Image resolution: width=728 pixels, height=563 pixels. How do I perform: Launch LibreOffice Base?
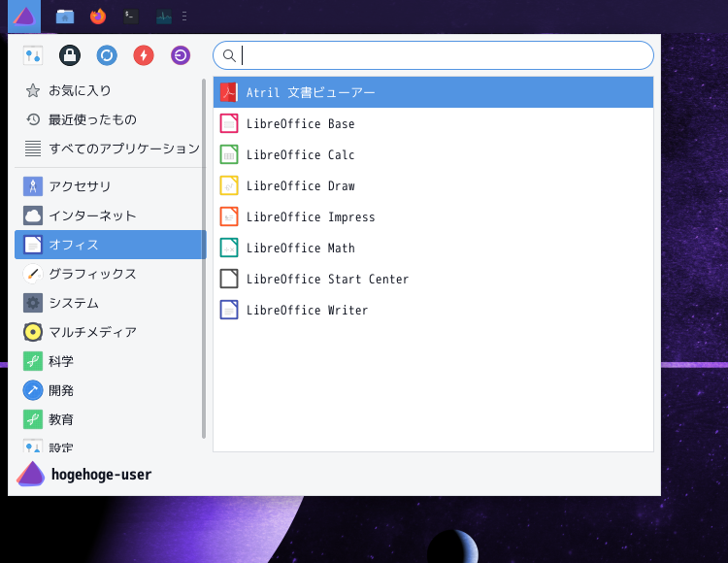[433, 123]
